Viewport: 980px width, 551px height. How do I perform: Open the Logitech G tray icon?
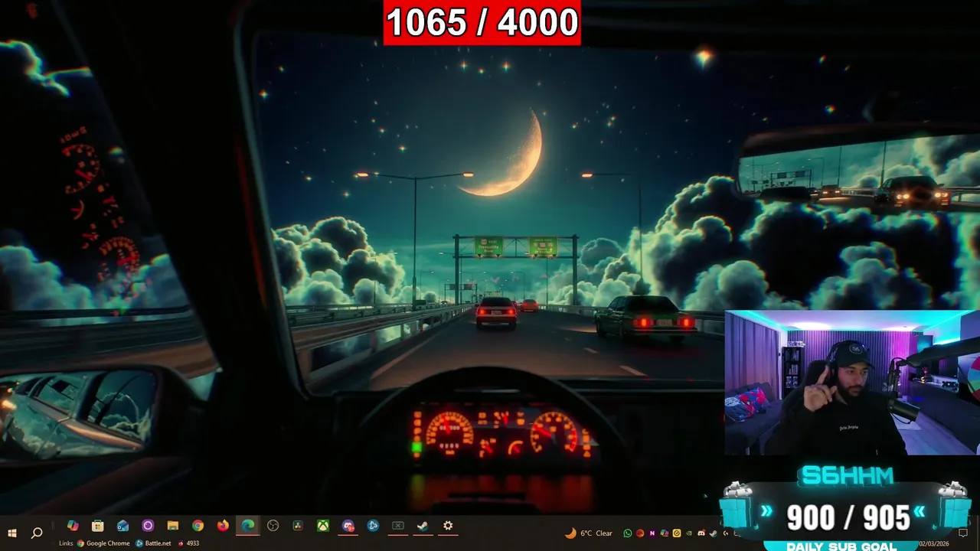(725, 533)
